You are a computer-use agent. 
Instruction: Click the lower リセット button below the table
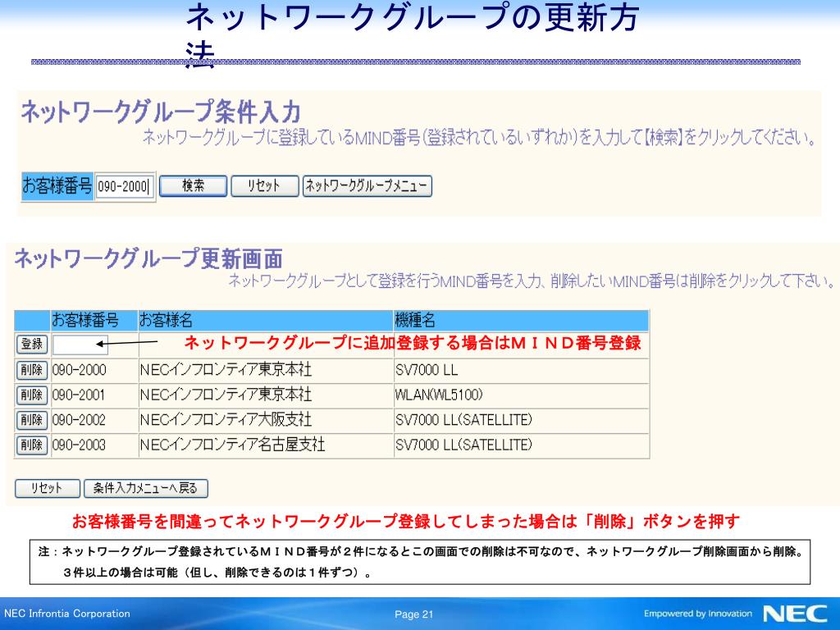point(47,488)
